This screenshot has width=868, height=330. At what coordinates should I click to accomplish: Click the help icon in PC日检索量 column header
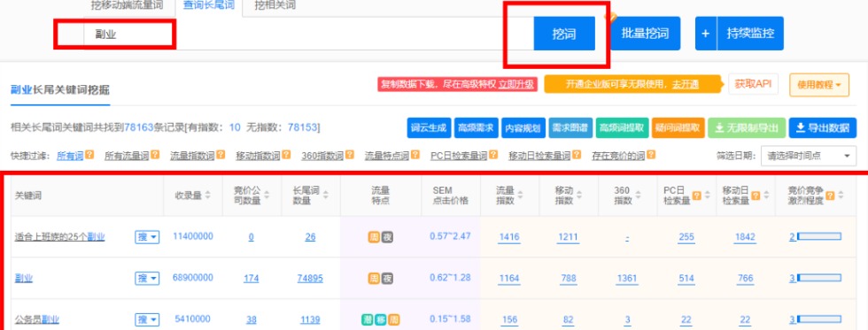point(697,196)
